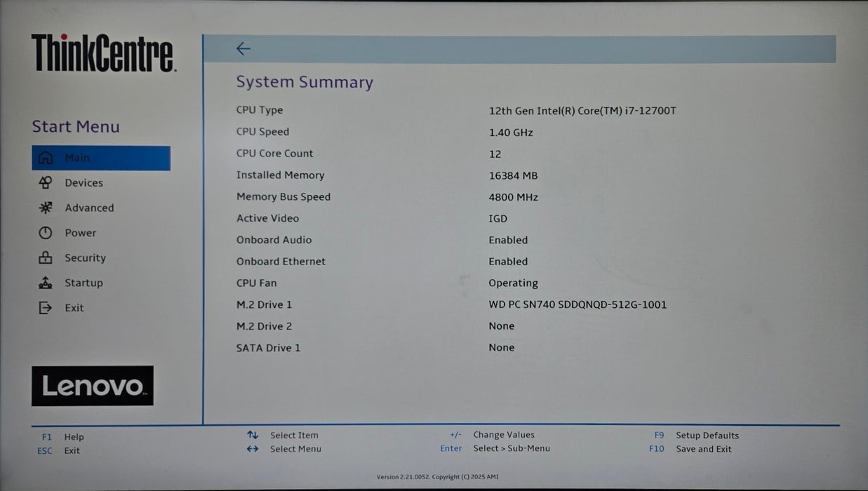868x491 pixels.
Task: Click the +/- Change Values hint
Action: 492,435
